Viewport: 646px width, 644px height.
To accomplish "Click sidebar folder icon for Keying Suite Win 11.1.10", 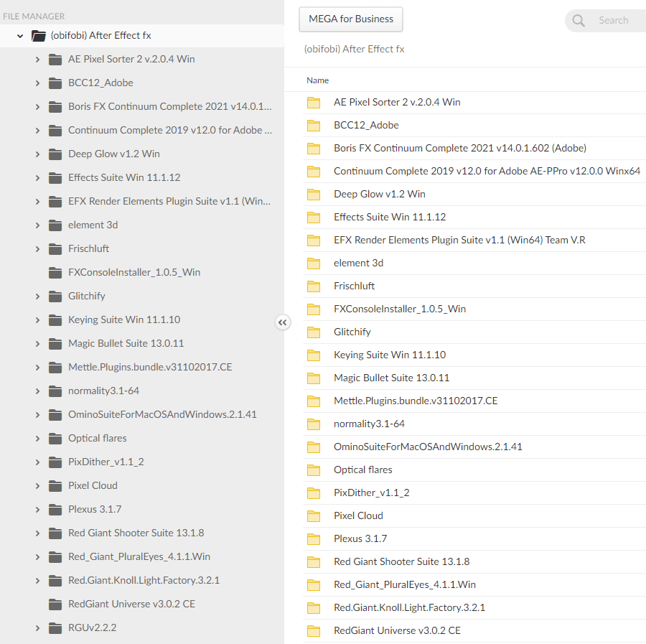I will [55, 320].
